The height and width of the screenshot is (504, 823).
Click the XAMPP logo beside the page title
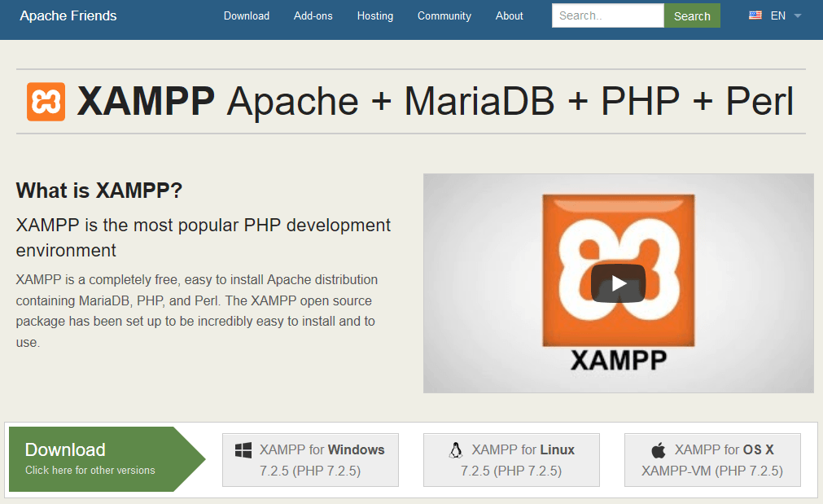[x=45, y=101]
